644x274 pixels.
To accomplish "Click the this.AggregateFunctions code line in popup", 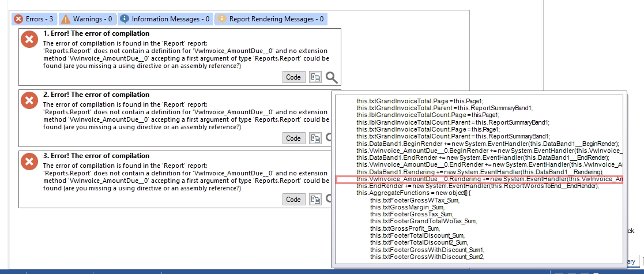I will (x=413, y=193).
